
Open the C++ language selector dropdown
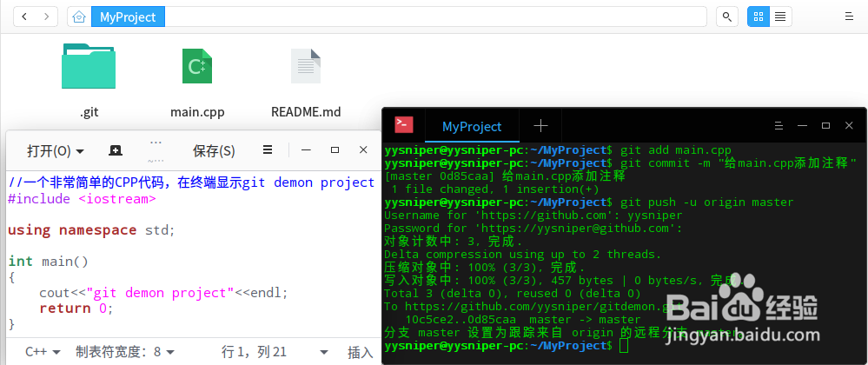43,352
